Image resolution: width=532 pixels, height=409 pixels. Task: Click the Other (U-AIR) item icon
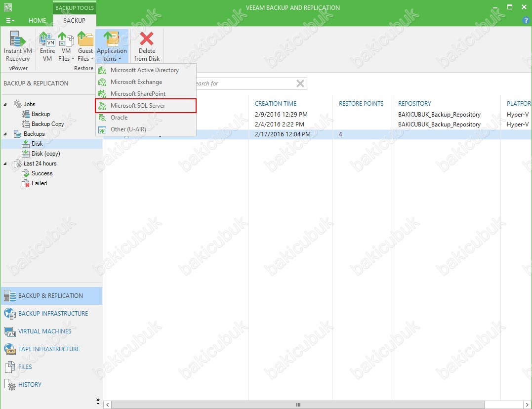tap(102, 129)
